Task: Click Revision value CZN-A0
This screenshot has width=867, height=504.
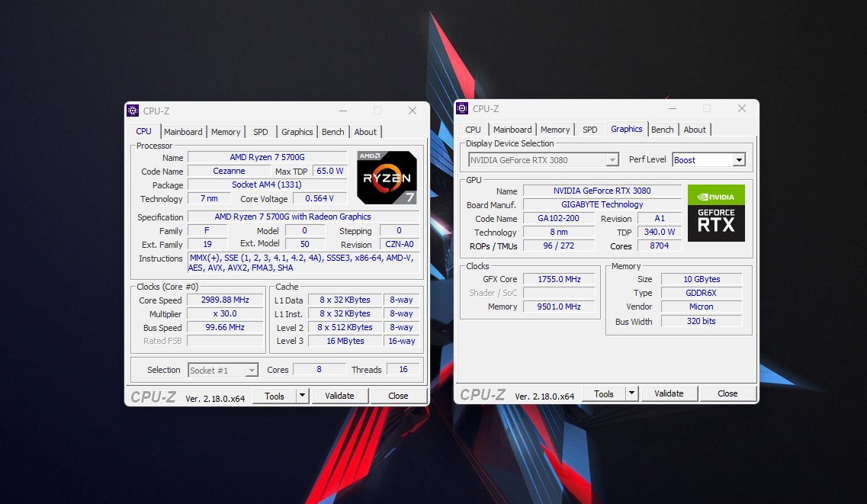Action: (400, 244)
